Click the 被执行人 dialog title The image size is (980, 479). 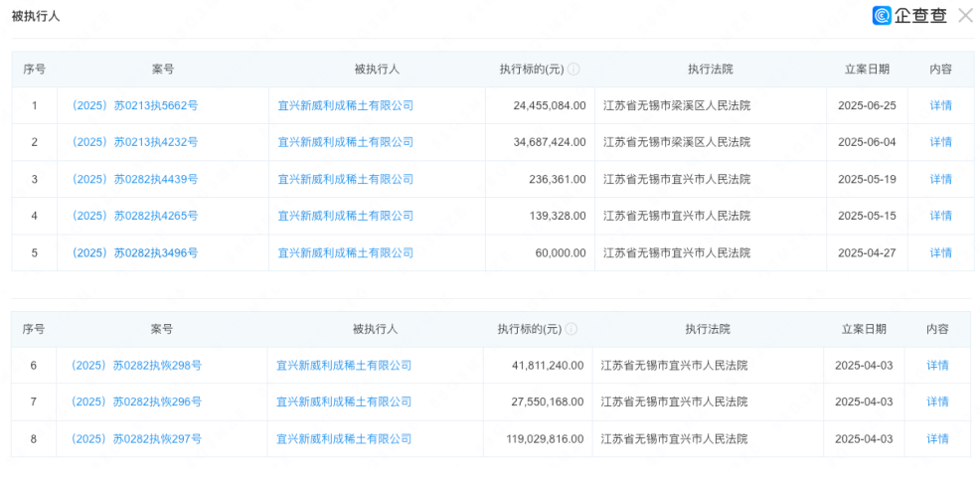36,17
